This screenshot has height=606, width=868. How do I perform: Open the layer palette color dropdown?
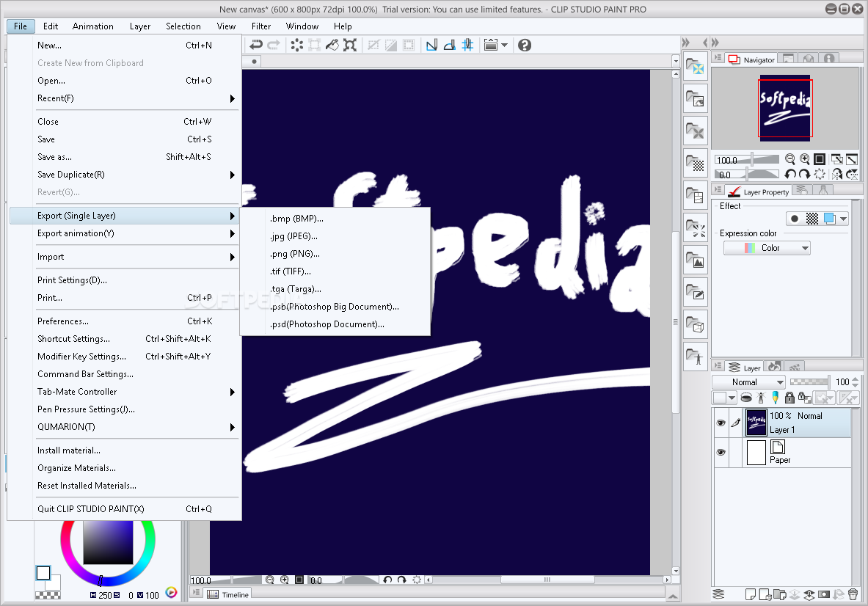click(x=724, y=398)
